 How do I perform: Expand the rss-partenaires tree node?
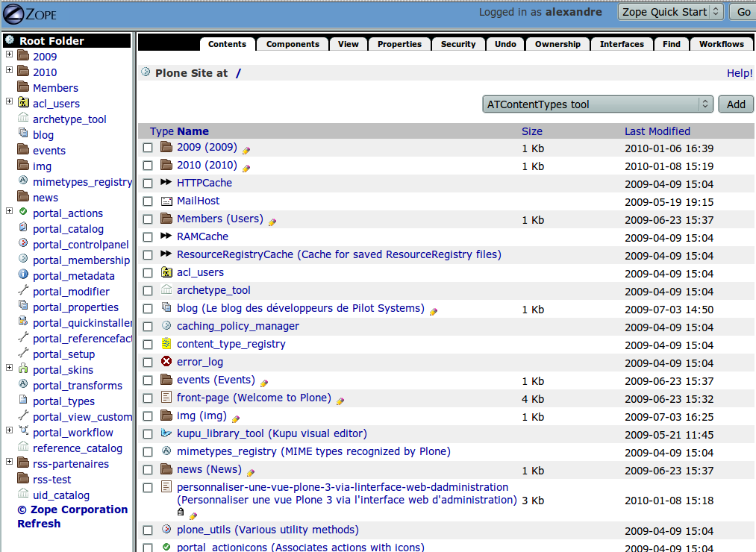(9, 462)
